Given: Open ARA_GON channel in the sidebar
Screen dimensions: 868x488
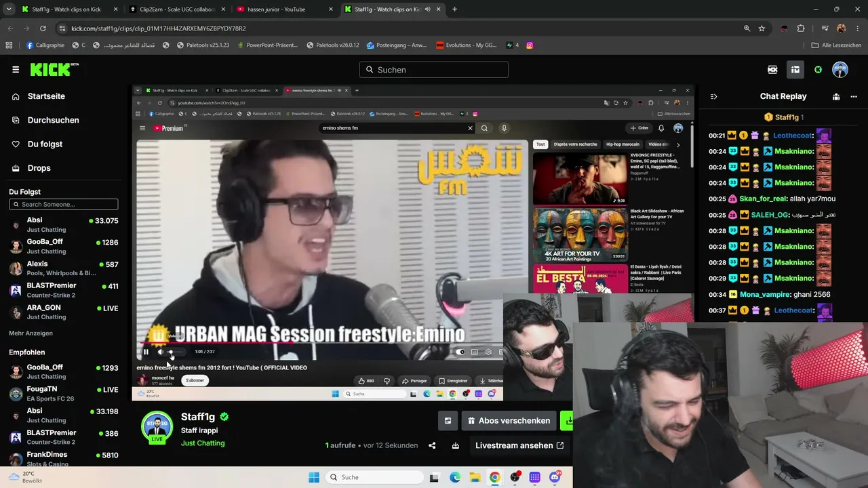Looking at the screenshot, I should (64, 312).
